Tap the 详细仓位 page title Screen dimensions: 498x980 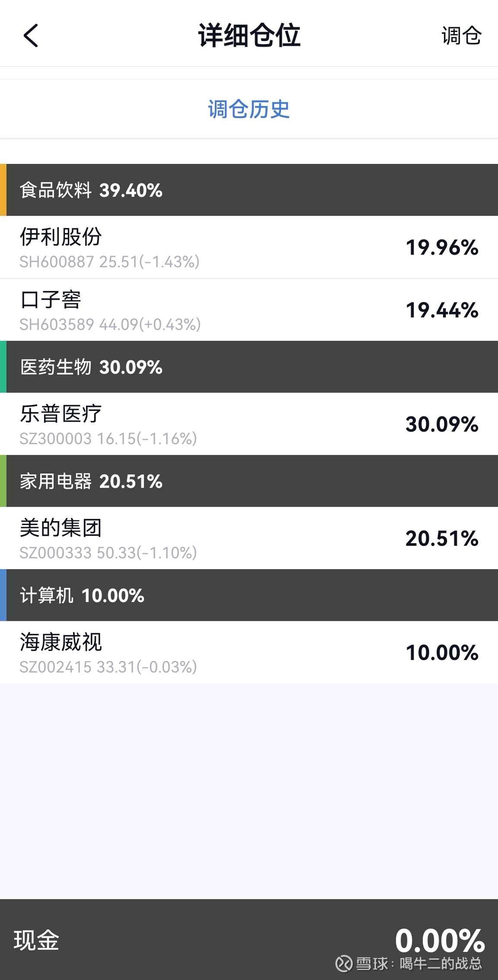pos(249,35)
